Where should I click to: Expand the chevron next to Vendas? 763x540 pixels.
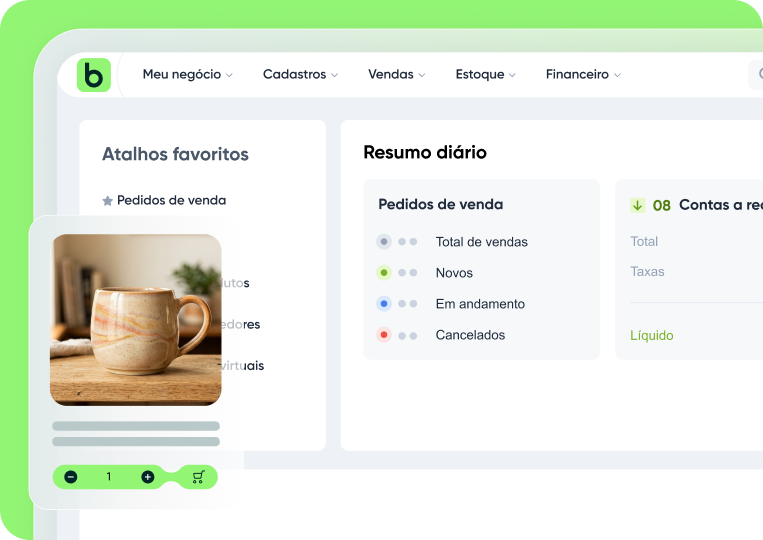(x=422, y=75)
